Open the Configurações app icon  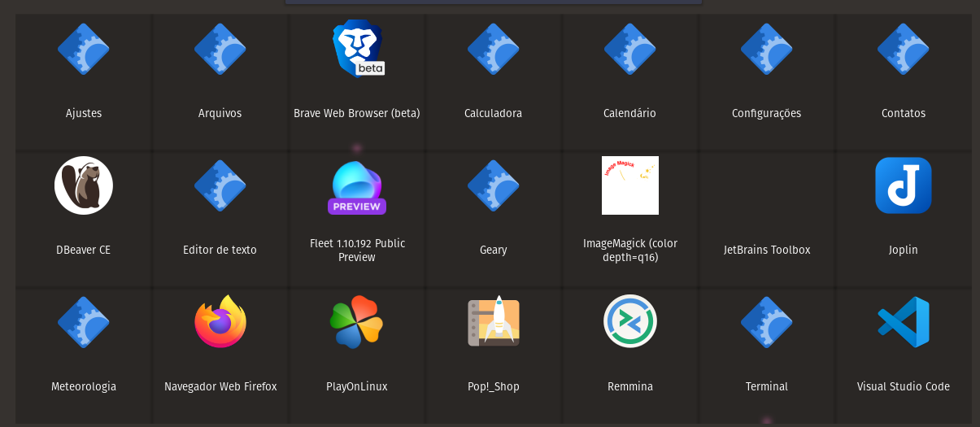point(767,49)
